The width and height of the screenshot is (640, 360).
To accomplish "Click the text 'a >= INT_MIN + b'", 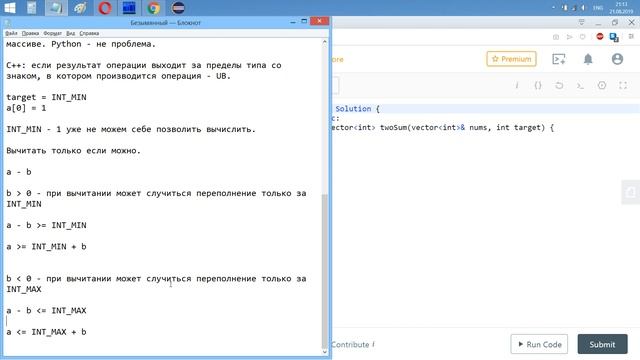I will pos(46,247).
